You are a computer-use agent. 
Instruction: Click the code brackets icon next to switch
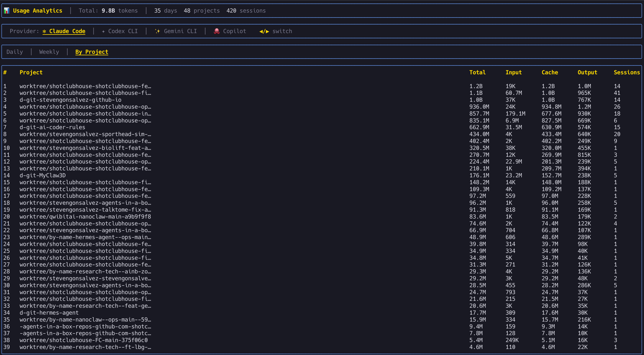[x=264, y=31]
